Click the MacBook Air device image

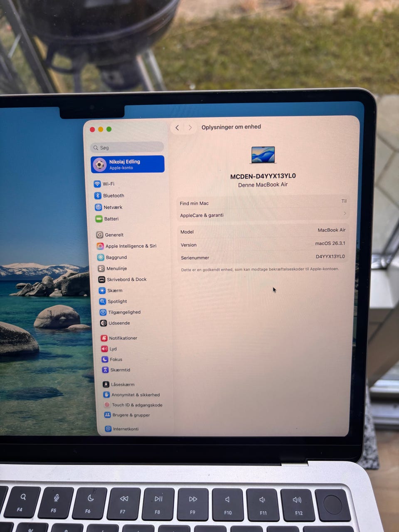(263, 155)
